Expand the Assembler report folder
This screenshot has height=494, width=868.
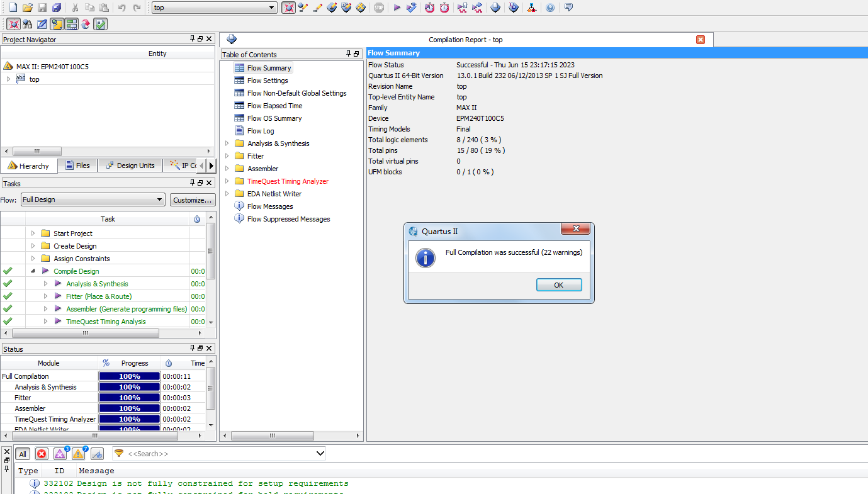(x=227, y=169)
